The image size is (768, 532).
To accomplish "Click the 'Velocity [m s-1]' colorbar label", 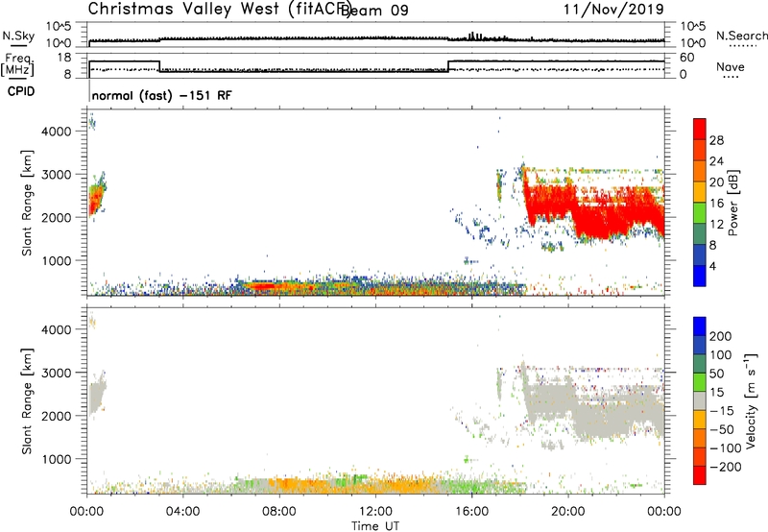I will 750,400.
